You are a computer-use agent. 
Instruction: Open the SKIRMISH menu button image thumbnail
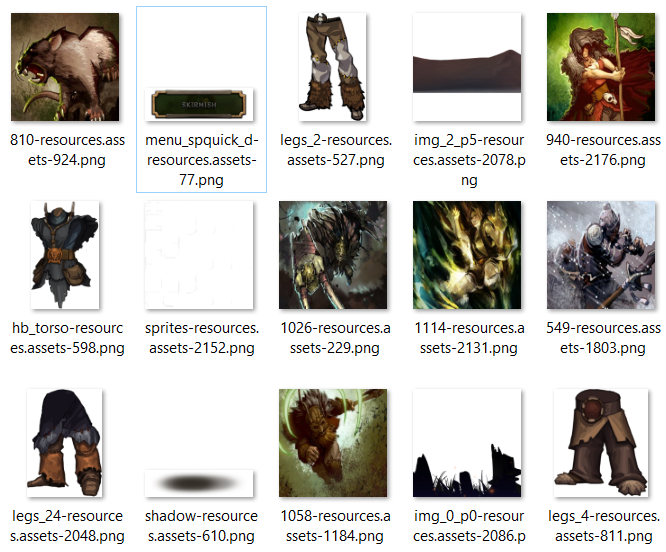click(199, 104)
